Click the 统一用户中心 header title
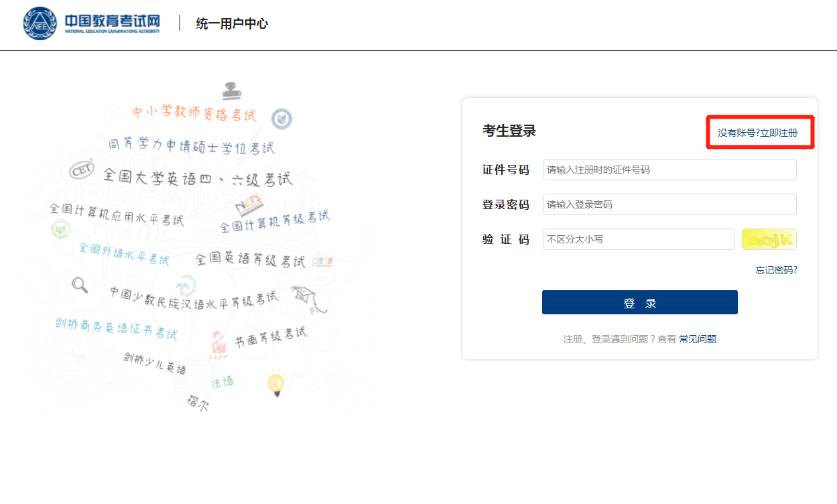This screenshot has width=837, height=504. 232,23
